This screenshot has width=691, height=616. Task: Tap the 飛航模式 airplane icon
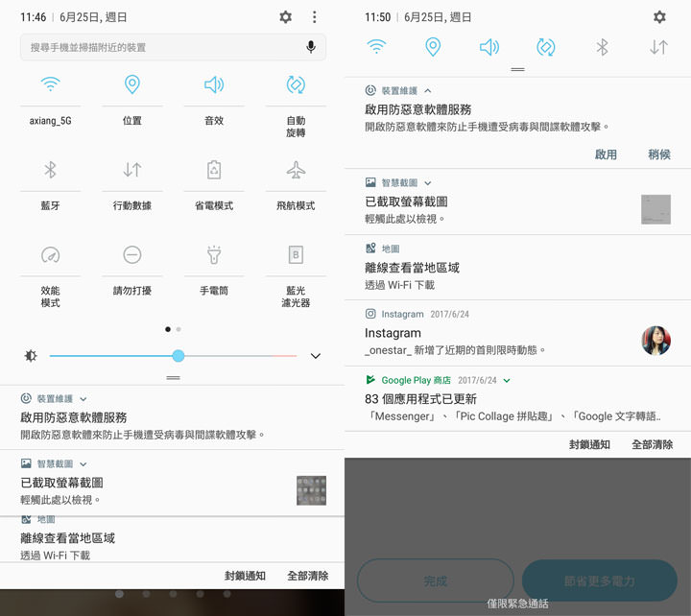[296, 170]
